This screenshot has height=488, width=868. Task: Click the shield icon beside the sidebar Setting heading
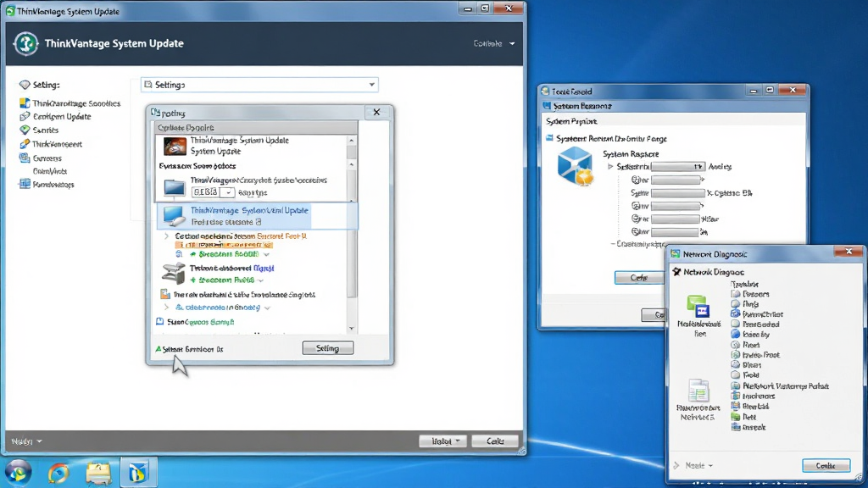25,85
